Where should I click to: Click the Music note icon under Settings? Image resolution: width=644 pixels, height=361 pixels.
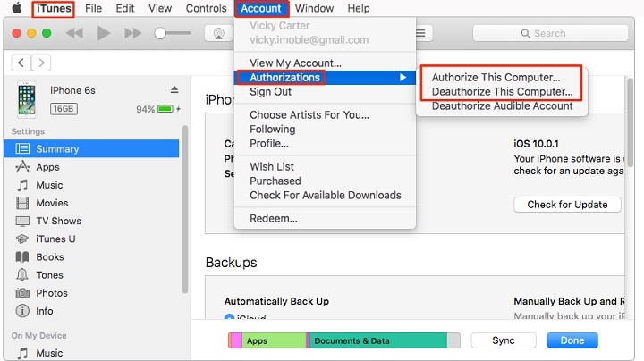[22, 185]
